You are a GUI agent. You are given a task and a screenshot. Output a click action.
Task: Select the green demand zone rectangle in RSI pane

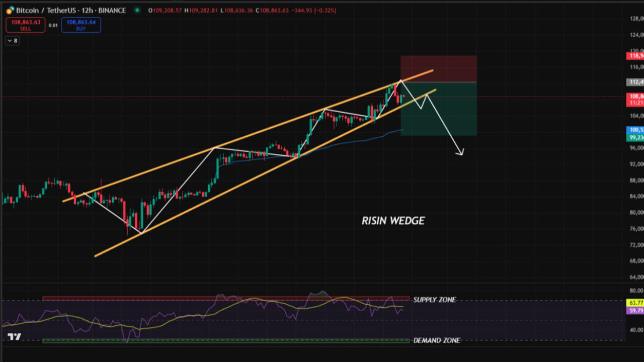click(x=226, y=341)
